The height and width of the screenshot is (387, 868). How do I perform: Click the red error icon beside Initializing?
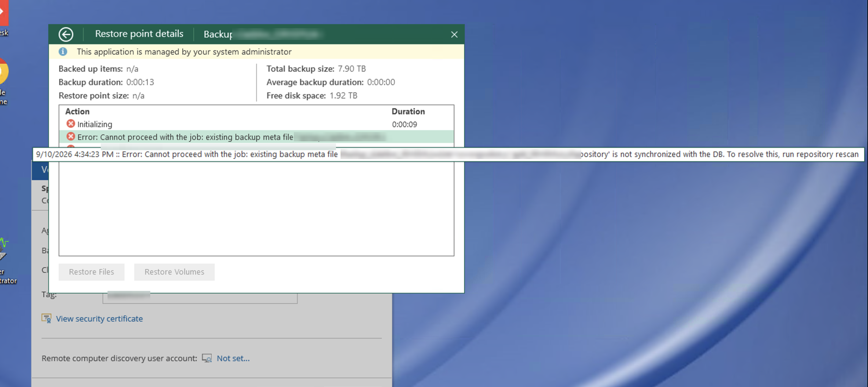(71, 124)
